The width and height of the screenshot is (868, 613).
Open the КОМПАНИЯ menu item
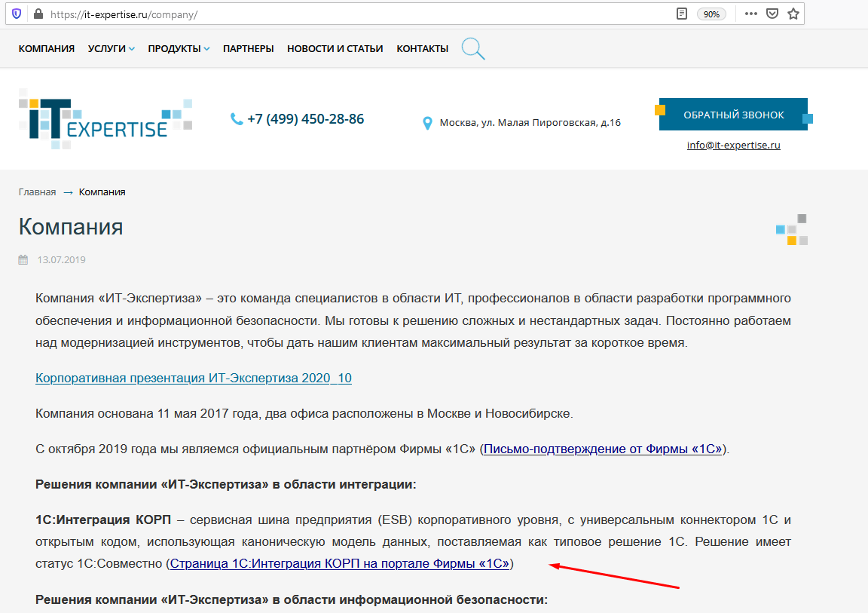tap(47, 49)
